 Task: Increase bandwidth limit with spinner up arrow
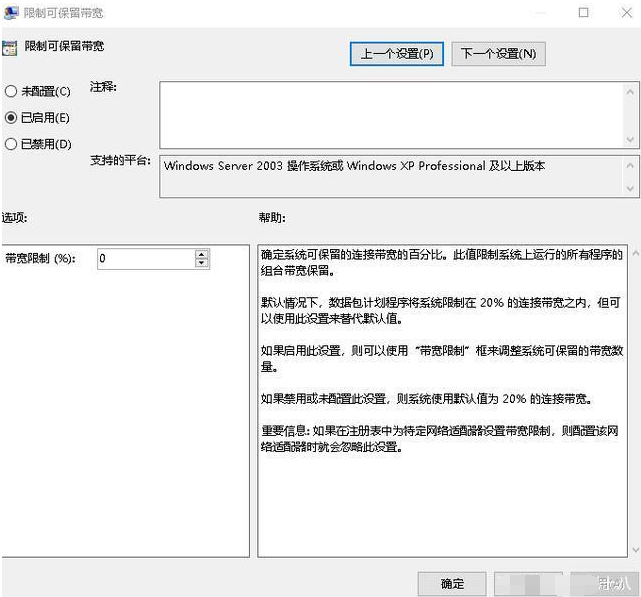202,254
